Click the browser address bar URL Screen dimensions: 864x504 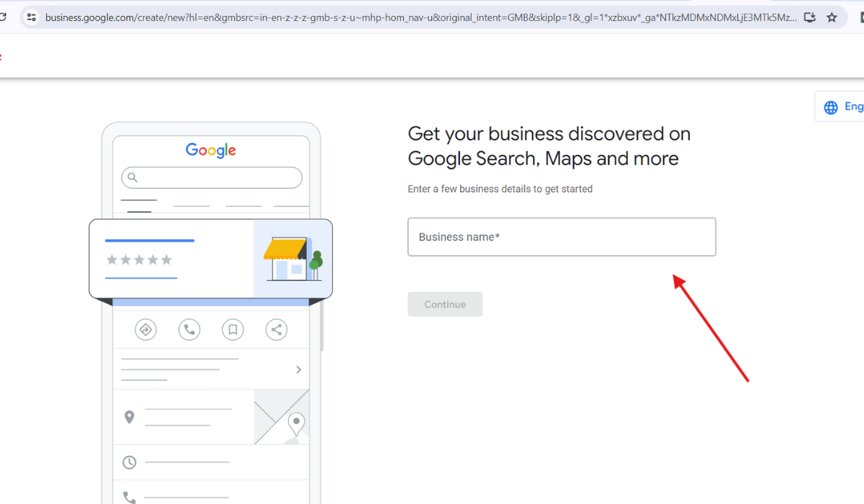(420, 17)
